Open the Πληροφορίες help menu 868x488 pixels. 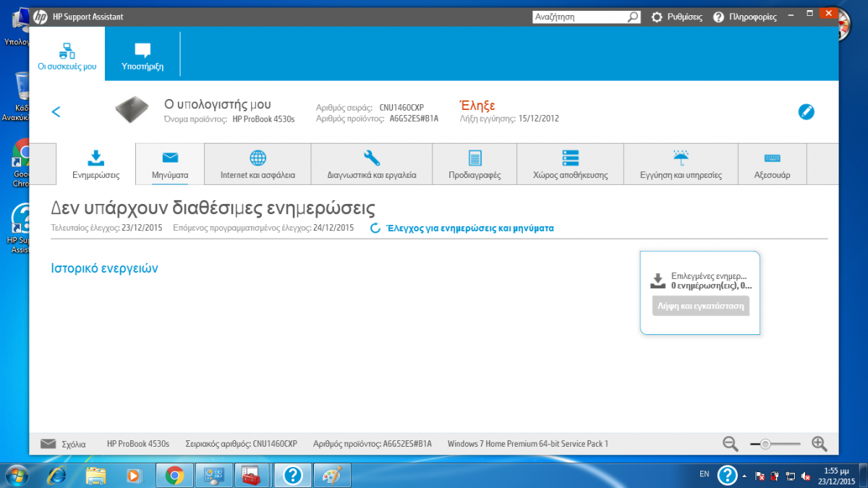pos(745,17)
